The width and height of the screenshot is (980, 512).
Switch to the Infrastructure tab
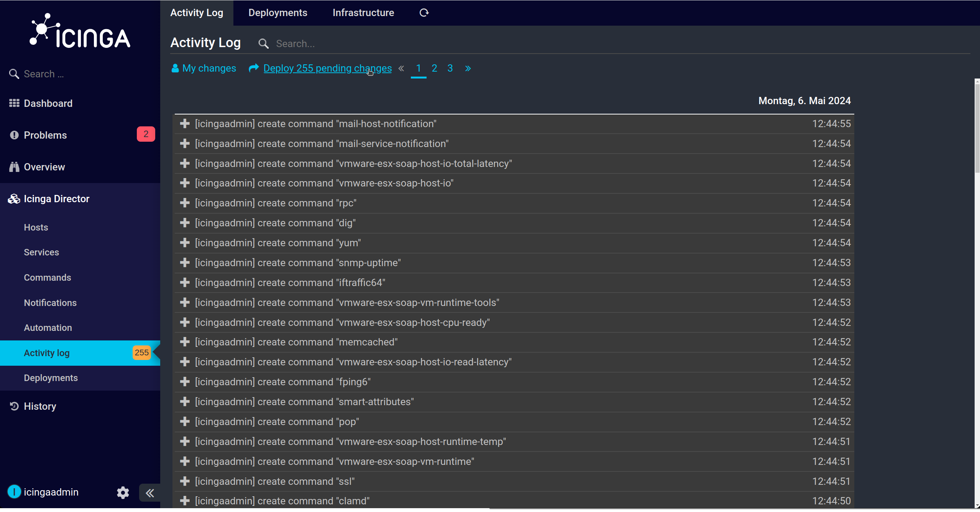pyautogui.click(x=363, y=13)
